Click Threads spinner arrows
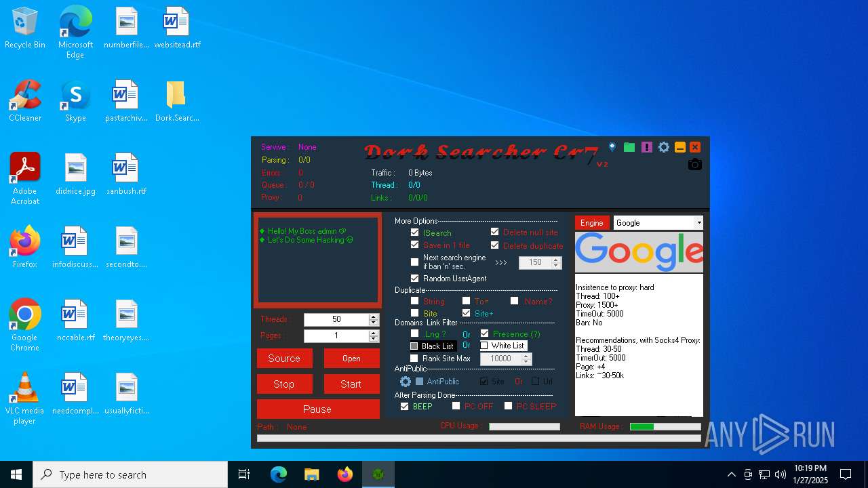This screenshot has width=868, height=488. (x=374, y=319)
